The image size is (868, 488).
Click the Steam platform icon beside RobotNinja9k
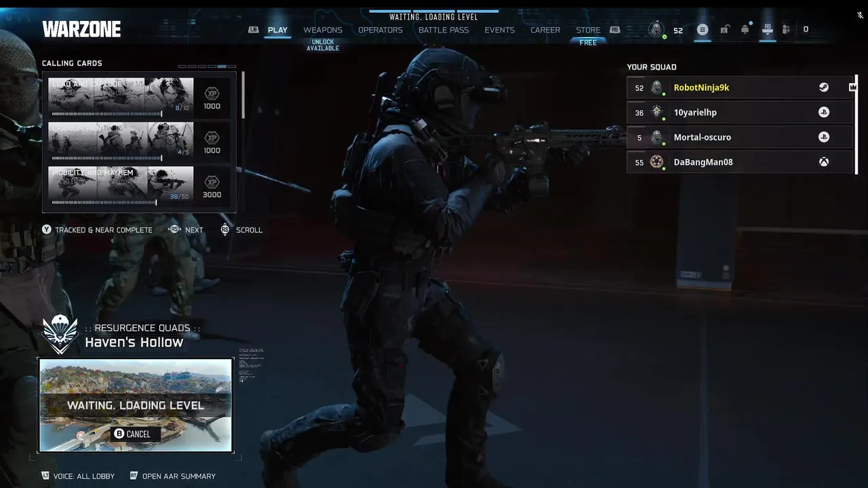tap(824, 87)
